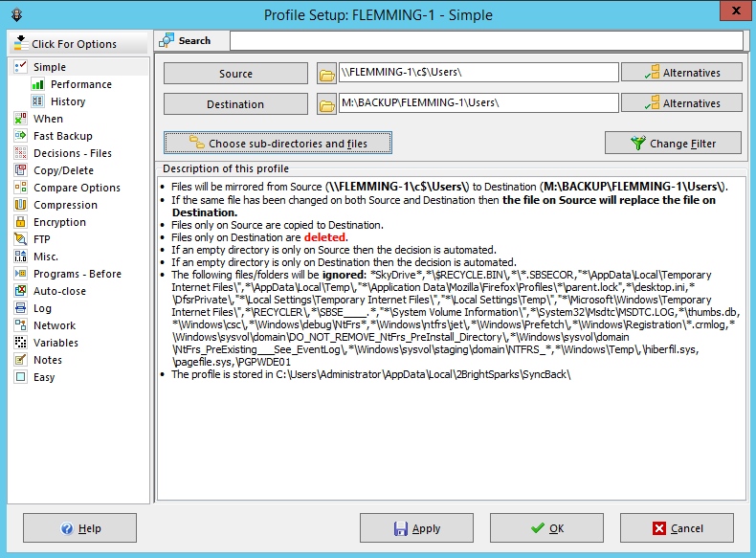Image resolution: width=756 pixels, height=558 pixels.
Task: Click the Compression icon
Action: (x=21, y=205)
